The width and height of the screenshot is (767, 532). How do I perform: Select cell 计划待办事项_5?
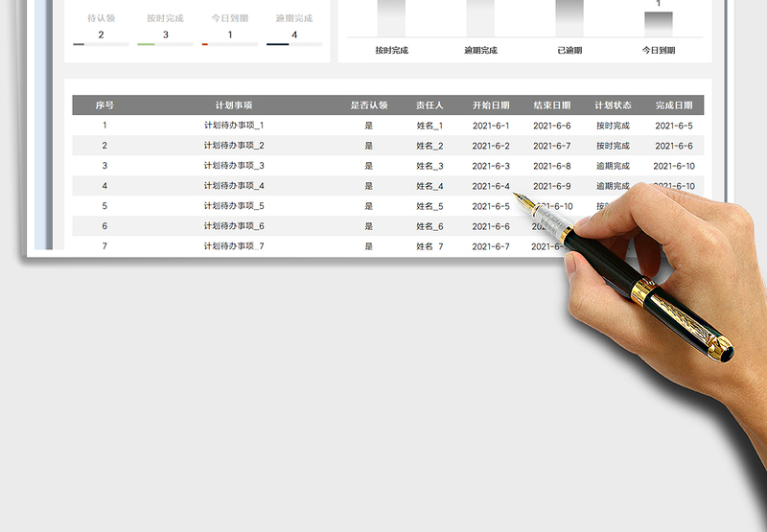[234, 206]
